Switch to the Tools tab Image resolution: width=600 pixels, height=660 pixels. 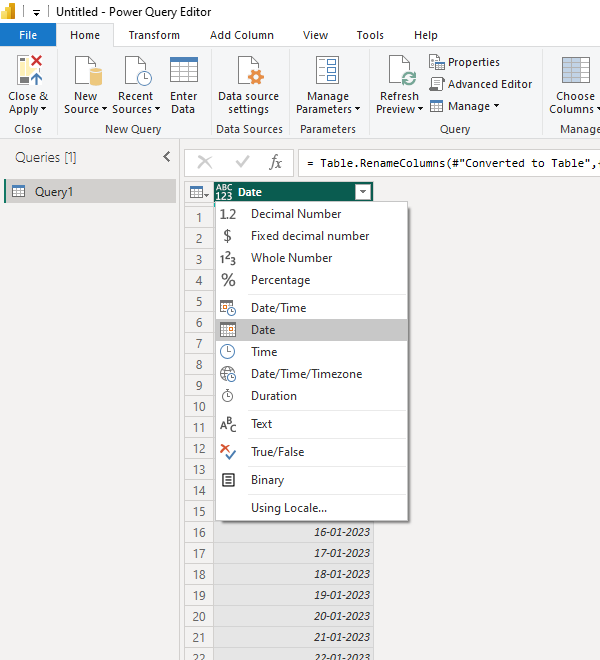point(370,35)
